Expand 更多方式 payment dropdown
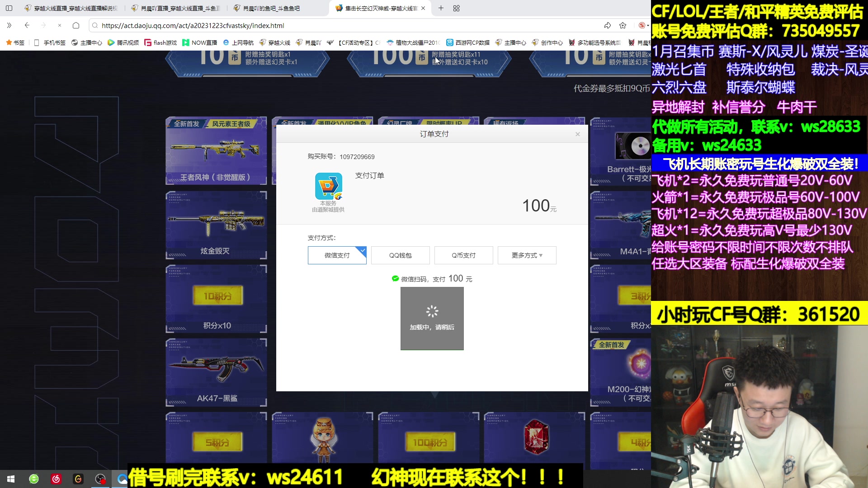This screenshot has height=488, width=868. [527, 255]
